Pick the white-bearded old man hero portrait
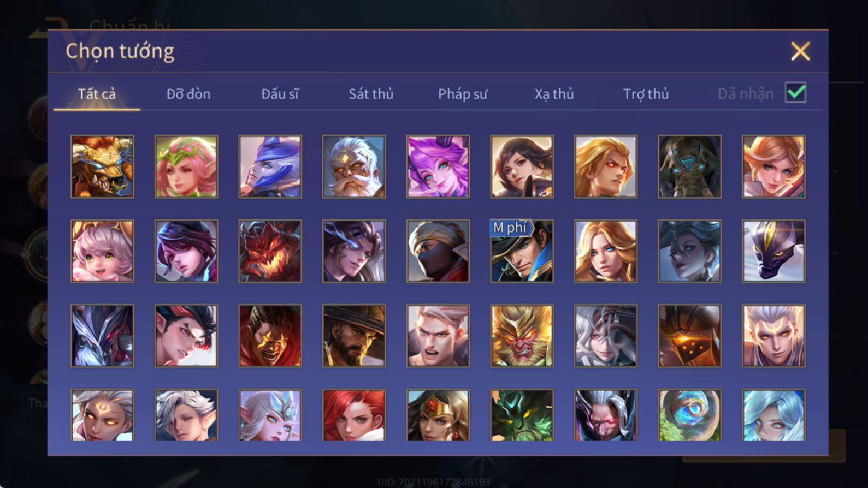This screenshot has height=488, width=868. (354, 166)
